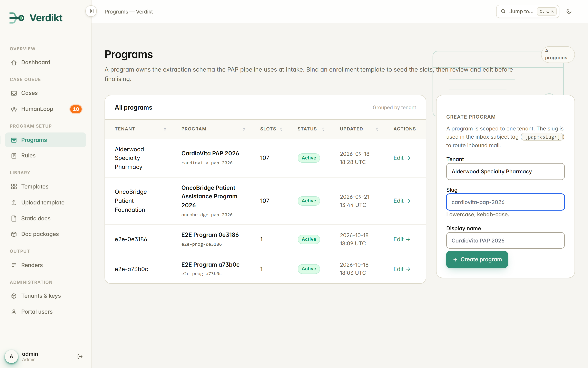Click the HumanLoop badge showing 10
The image size is (588, 368).
76,109
